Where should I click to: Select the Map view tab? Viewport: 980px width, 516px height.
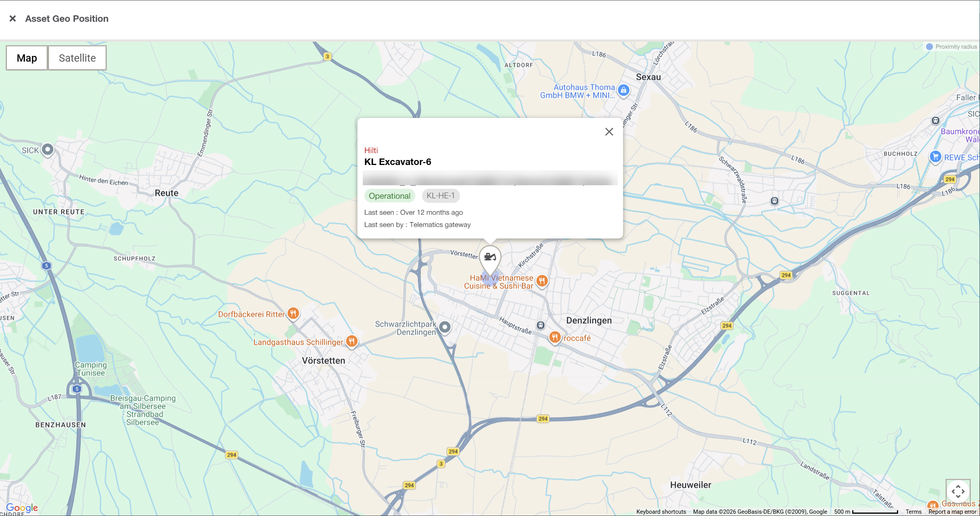tap(27, 58)
